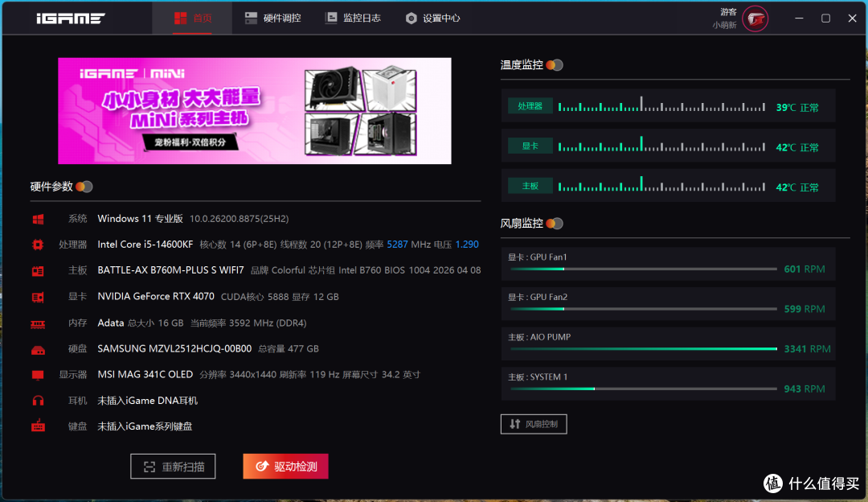Open the 风扇控制 fan control button
The width and height of the screenshot is (868, 502).
tap(534, 424)
